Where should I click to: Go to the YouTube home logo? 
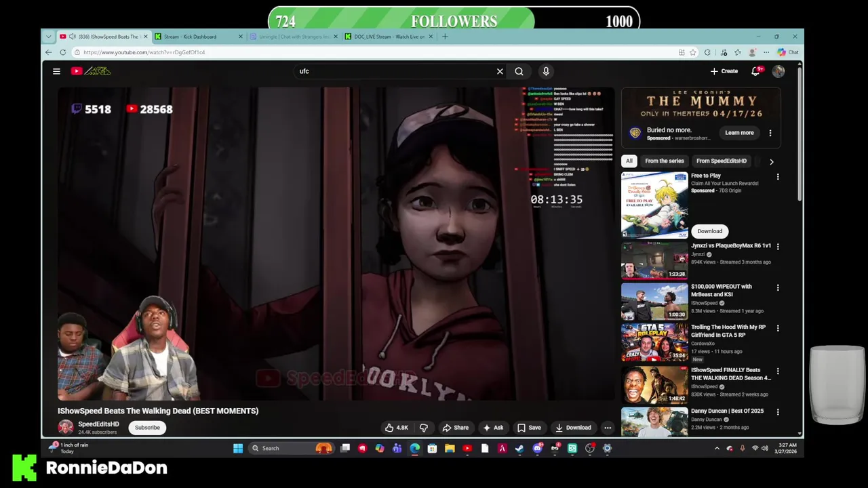click(91, 71)
